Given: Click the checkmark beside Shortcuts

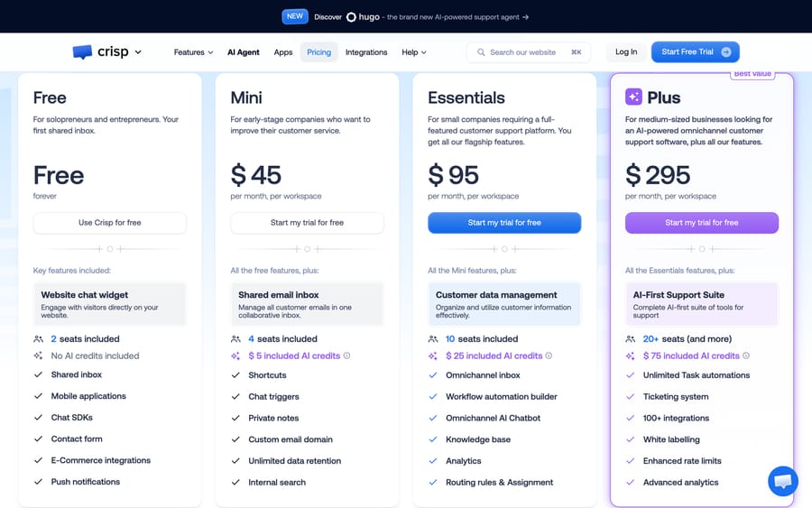Looking at the screenshot, I should click(x=235, y=375).
